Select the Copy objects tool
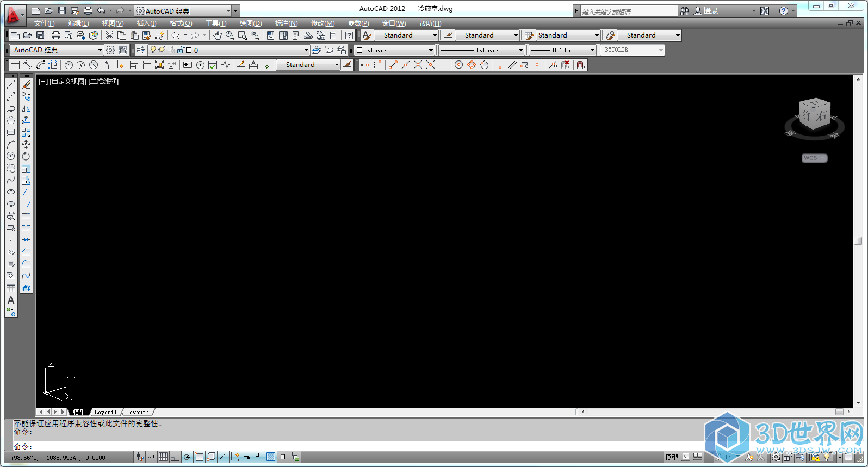The image size is (868, 467). point(26,96)
